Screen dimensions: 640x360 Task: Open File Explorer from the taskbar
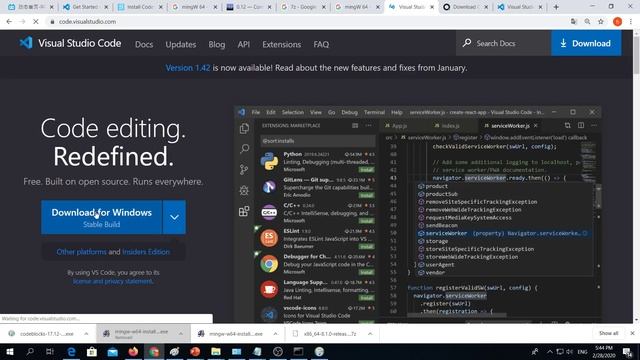tap(216, 351)
